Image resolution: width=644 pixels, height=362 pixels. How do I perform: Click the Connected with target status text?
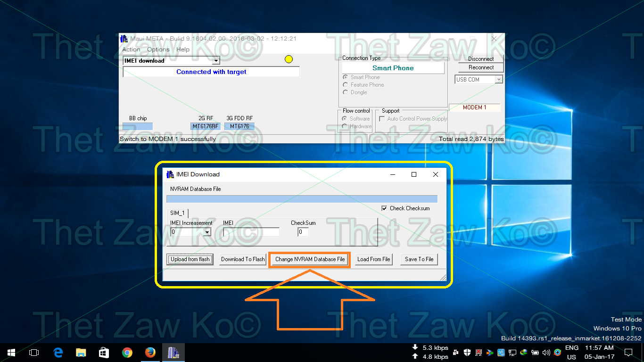coord(211,72)
